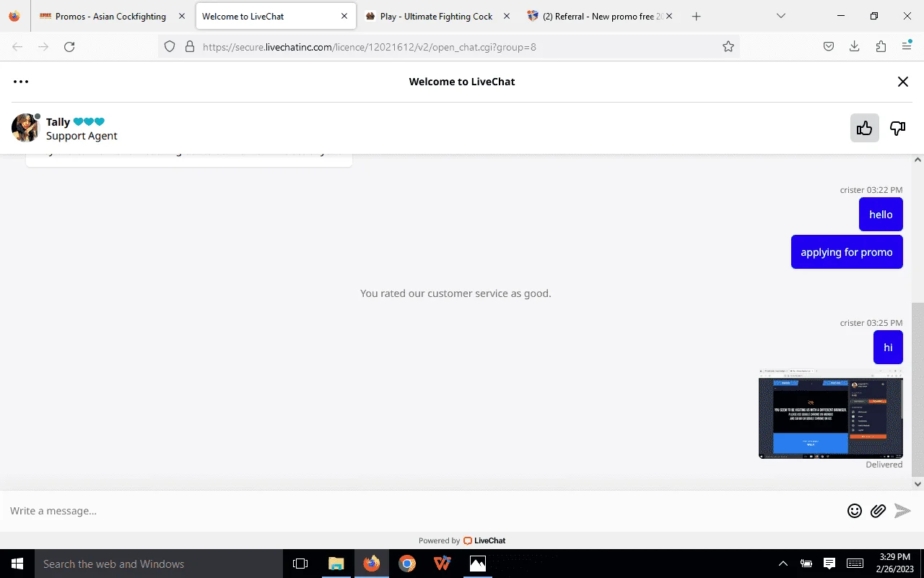
Task: Attach a file with the paperclip icon
Action: pyautogui.click(x=878, y=511)
